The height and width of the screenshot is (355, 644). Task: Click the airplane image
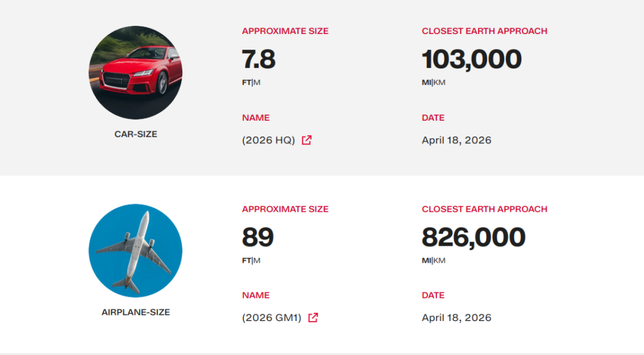(135, 250)
